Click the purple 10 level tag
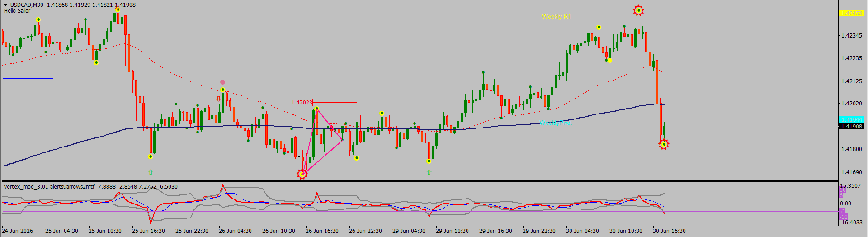 click(843, 190)
